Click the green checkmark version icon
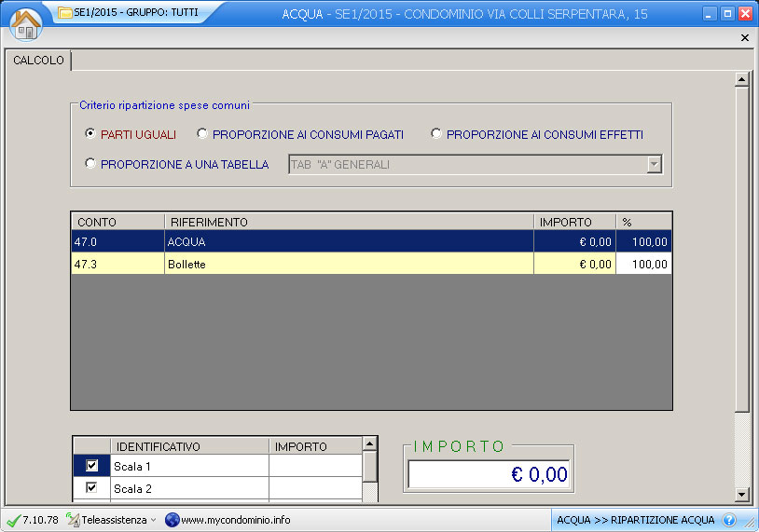Viewport: 759px width, 532px height. pyautogui.click(x=13, y=520)
